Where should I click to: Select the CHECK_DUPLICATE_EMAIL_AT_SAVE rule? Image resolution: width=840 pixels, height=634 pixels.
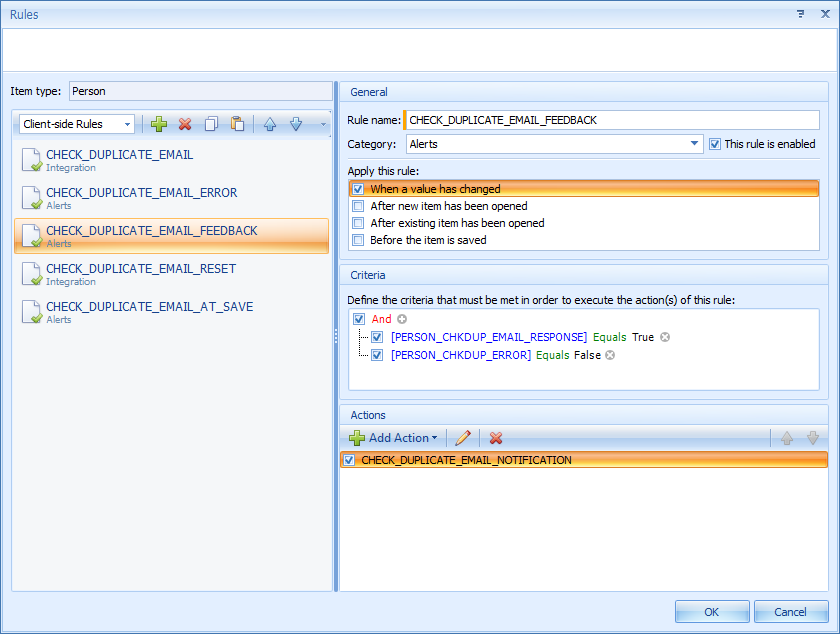[149, 307]
